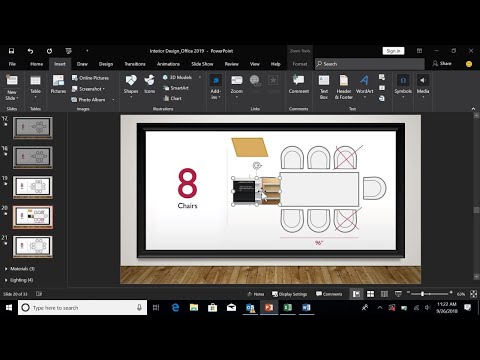Viewport: 480px width, 360px height.
Task: Insert a Chart
Action: click(x=172, y=98)
